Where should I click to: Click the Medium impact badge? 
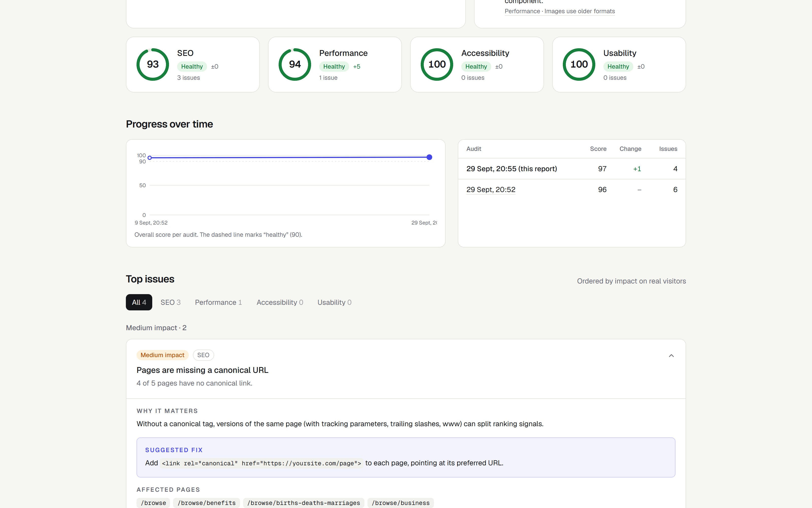pos(162,355)
